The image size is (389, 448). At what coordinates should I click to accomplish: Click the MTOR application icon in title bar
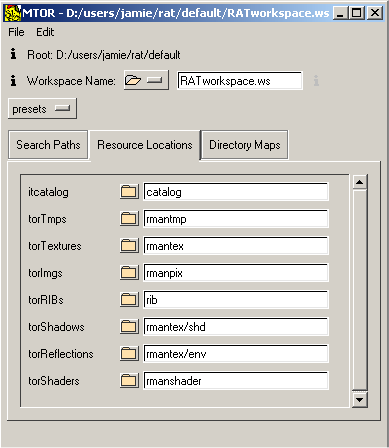coord(13,13)
